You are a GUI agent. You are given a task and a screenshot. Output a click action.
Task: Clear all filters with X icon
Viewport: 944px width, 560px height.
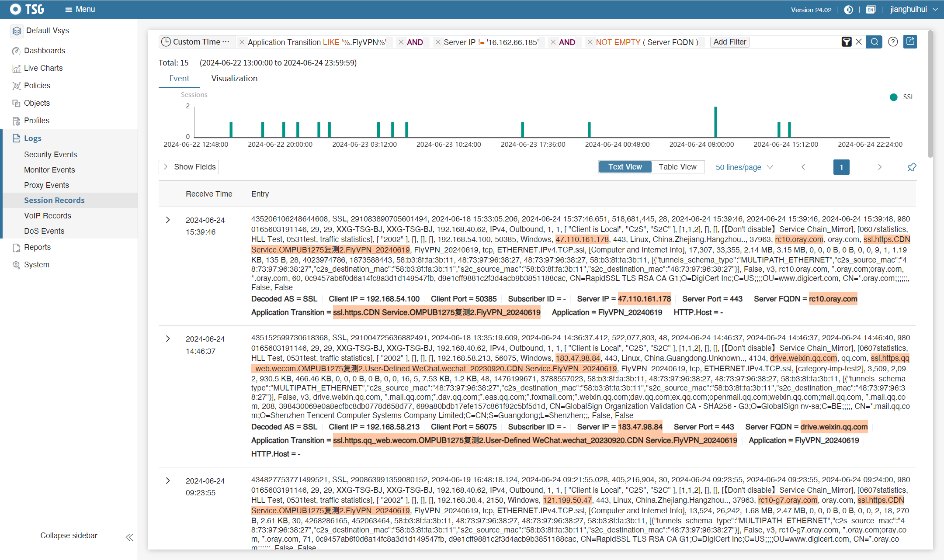[859, 42]
